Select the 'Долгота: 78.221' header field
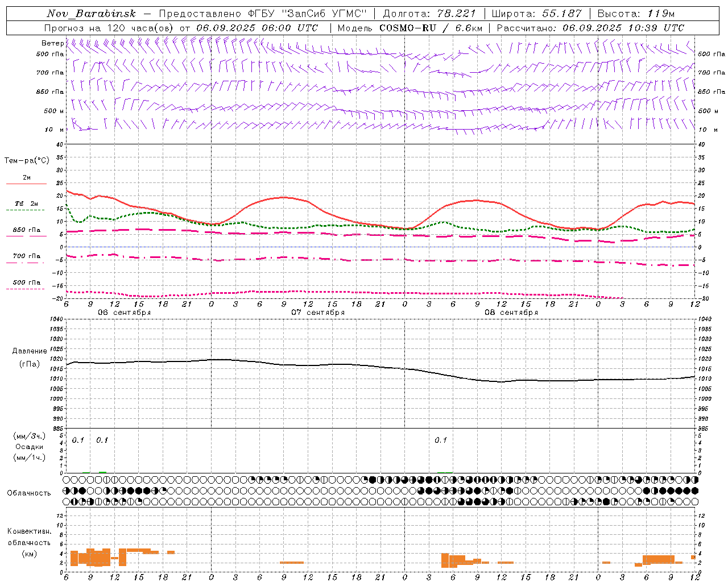This screenshot has width=728, height=582. pyautogui.click(x=431, y=14)
